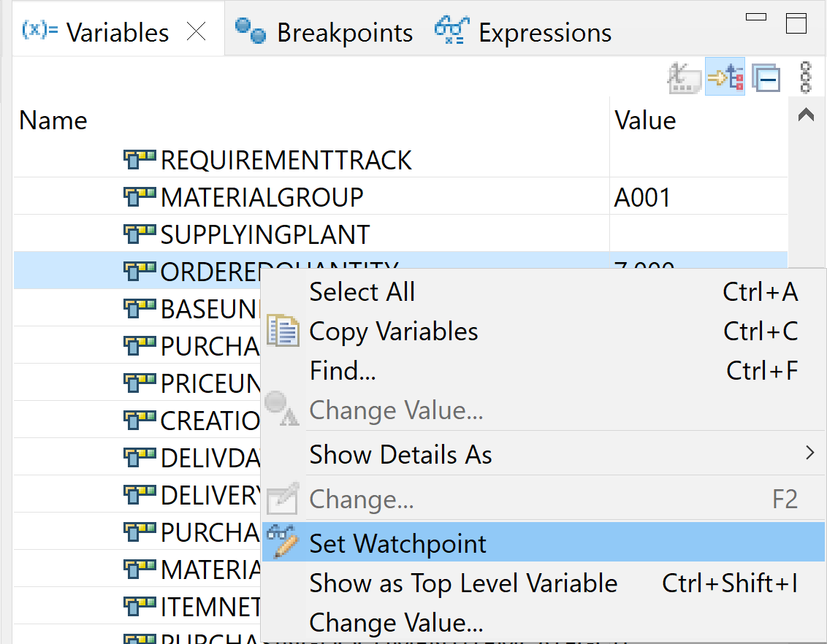Click the Collapse All toolbar icon

[766, 79]
